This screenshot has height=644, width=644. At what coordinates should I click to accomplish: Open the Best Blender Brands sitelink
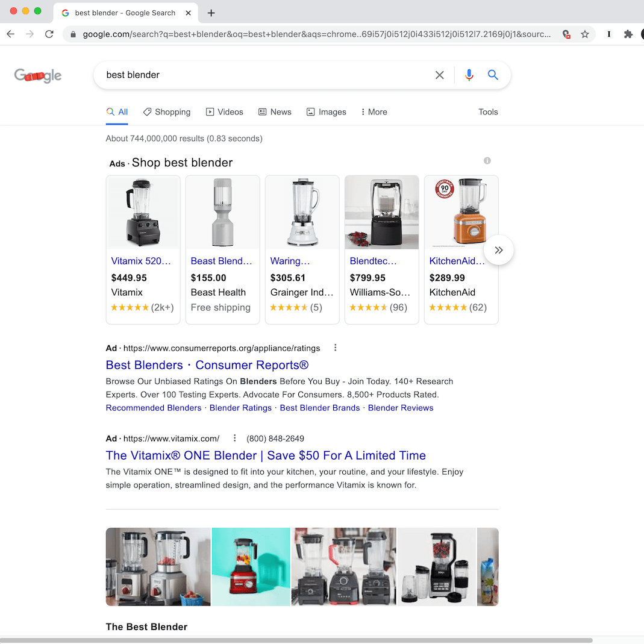click(320, 408)
